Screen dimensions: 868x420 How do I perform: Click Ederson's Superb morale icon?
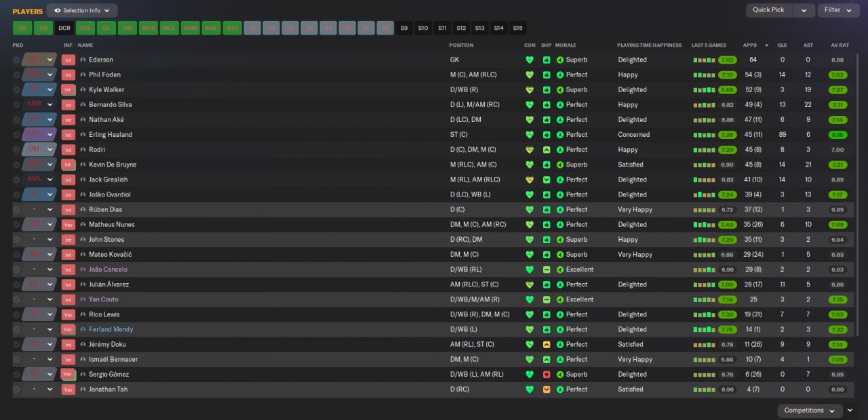560,60
